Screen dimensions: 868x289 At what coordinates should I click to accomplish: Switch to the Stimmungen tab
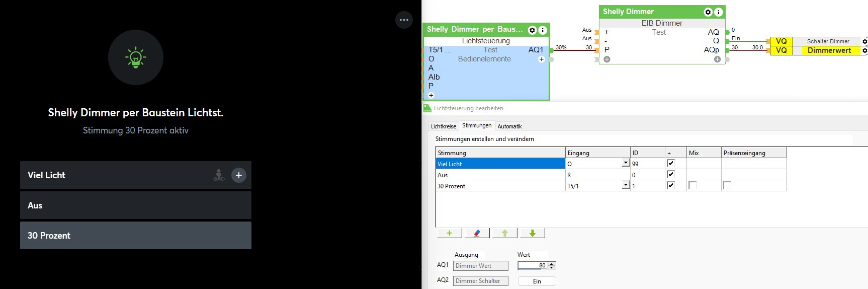click(477, 125)
